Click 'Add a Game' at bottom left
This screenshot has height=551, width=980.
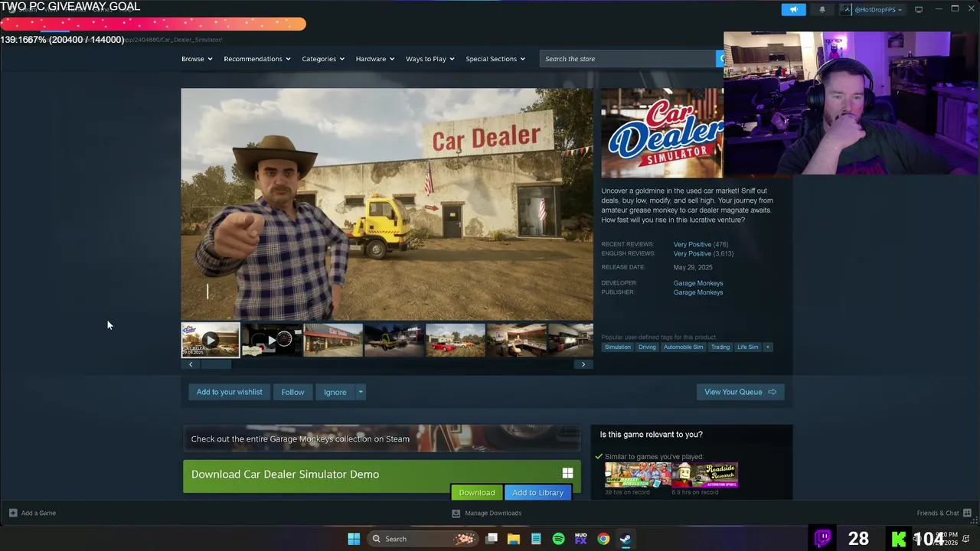32,513
